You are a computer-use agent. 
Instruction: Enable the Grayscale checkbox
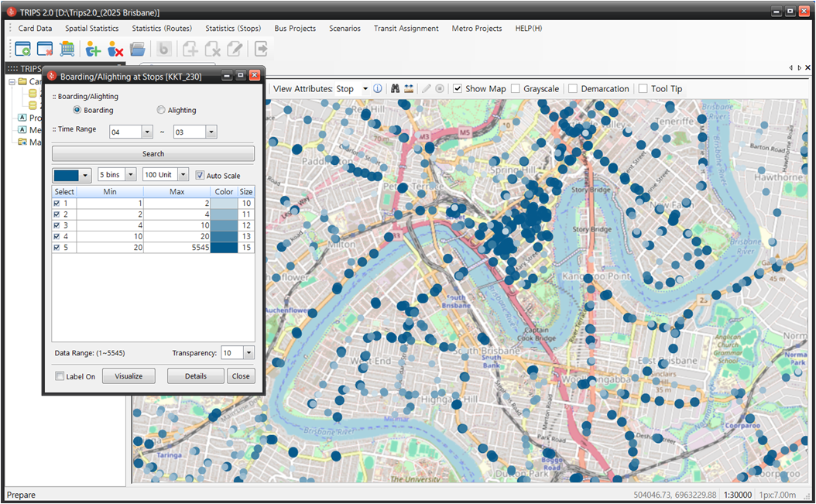click(x=516, y=88)
